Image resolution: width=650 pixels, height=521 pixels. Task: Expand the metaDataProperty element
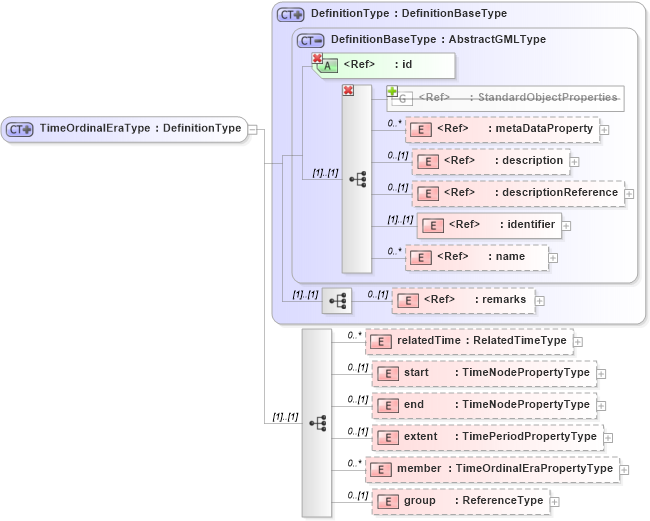(x=604, y=130)
